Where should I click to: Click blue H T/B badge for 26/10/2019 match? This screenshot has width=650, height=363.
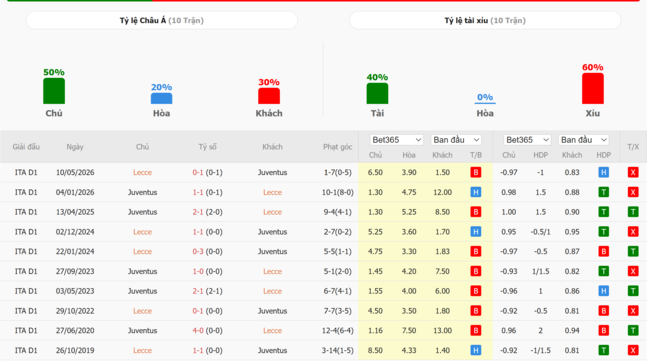[x=476, y=350]
